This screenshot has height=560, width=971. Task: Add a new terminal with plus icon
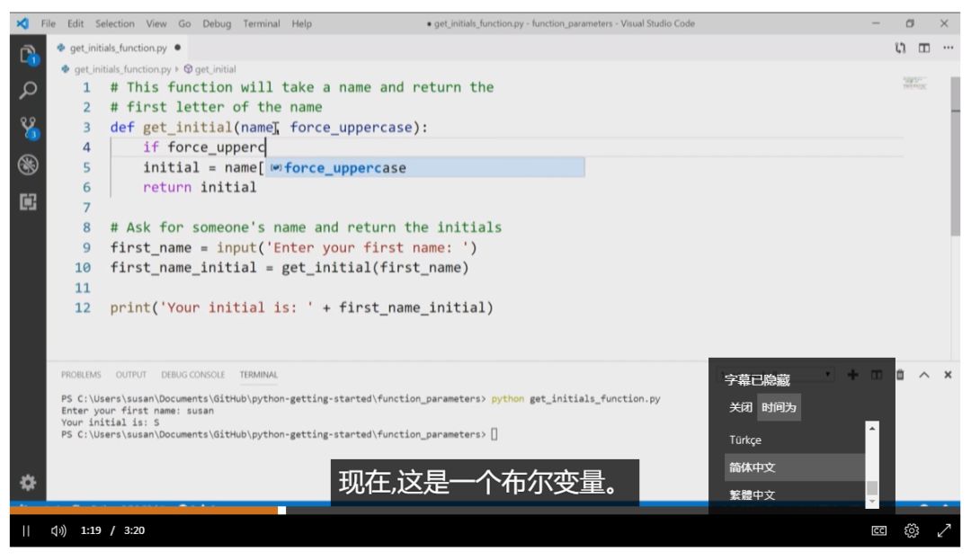point(852,374)
